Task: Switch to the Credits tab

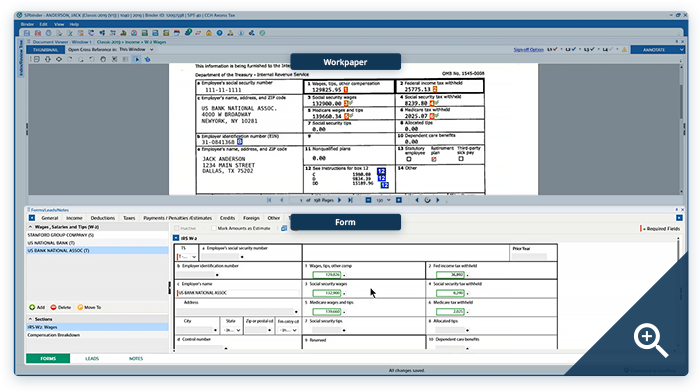Action: point(227,218)
